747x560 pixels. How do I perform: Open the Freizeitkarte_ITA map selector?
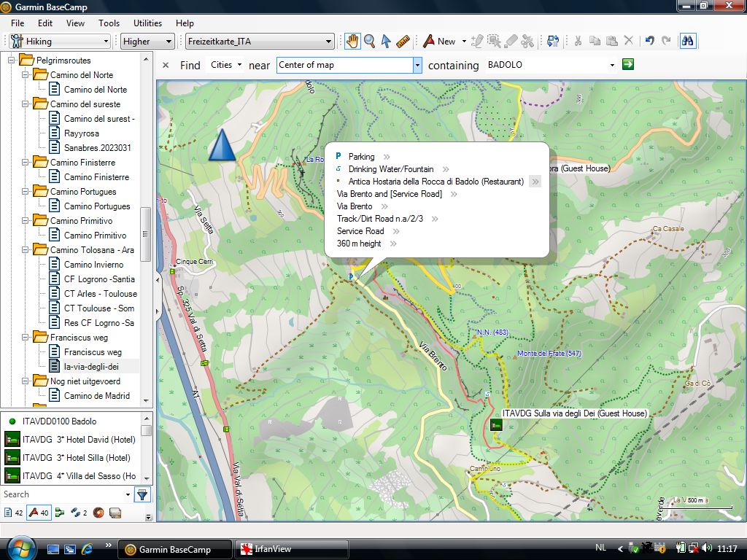coord(259,42)
